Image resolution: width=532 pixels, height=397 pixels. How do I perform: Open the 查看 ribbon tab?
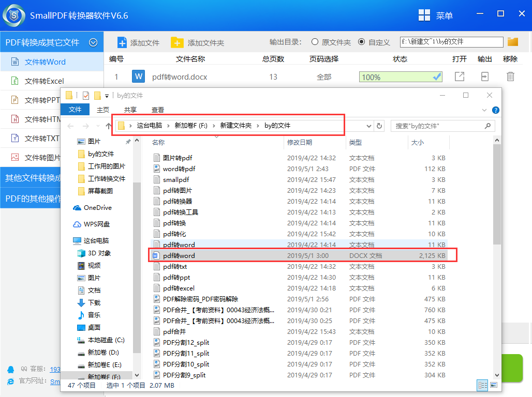158,110
